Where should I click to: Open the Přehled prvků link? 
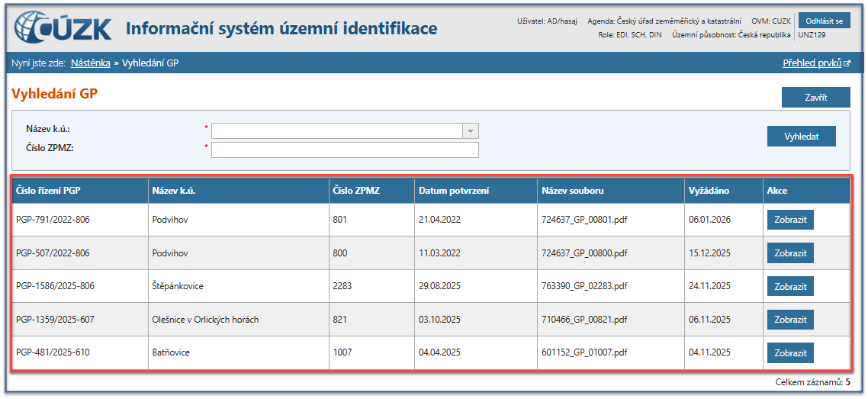point(812,63)
